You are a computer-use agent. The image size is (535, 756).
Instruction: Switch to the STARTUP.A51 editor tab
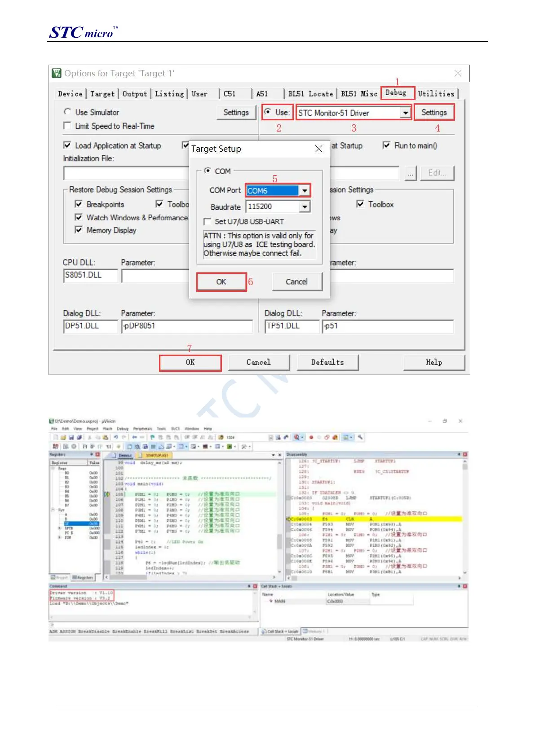157,455
